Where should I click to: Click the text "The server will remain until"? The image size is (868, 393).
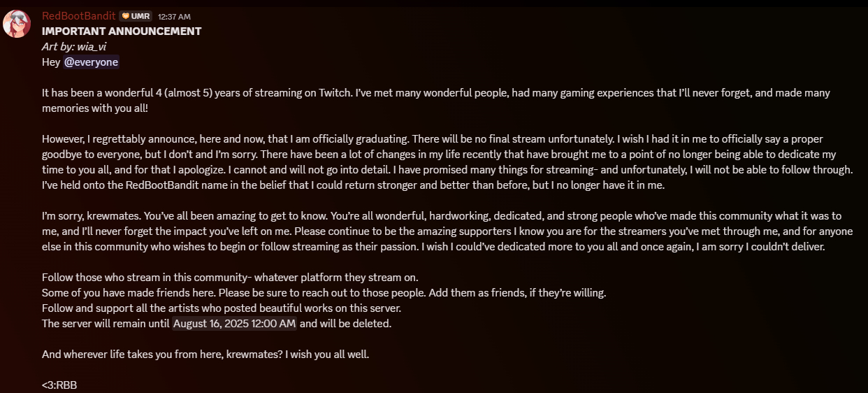point(106,324)
